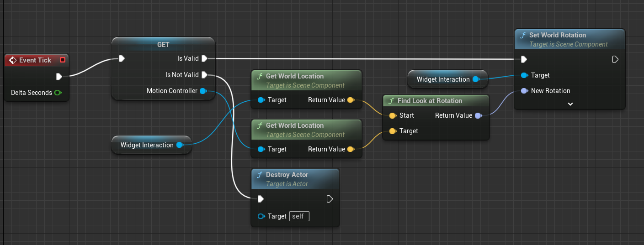Viewport: 644px width, 245px height.
Task: Select the Find Look at Rotation node title
Action: pos(430,101)
